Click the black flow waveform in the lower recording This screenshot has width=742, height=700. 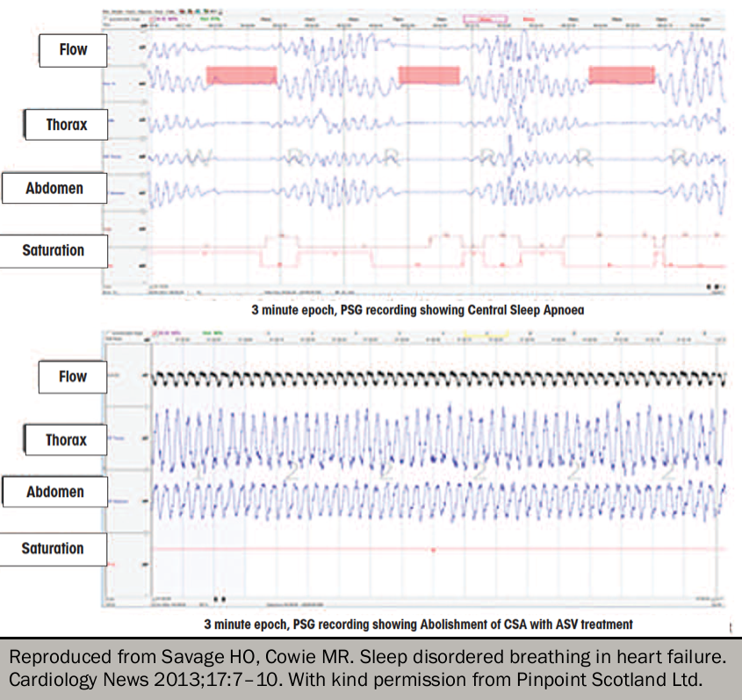(439, 378)
